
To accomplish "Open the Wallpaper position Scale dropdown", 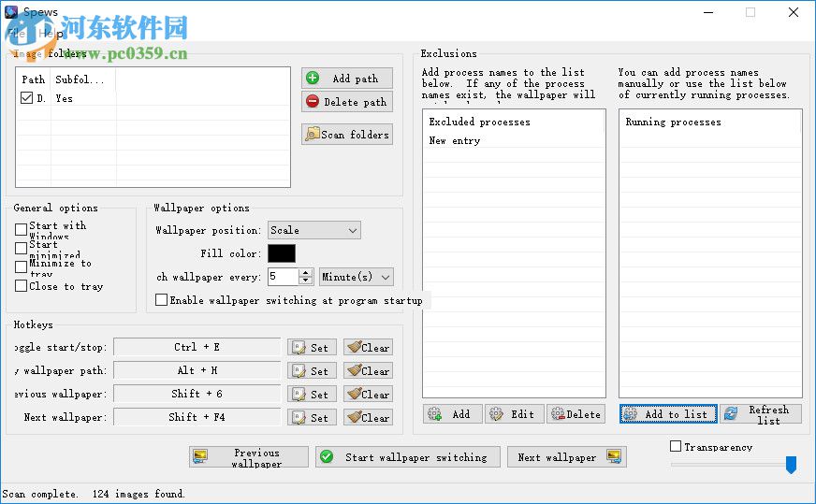I will 314,230.
